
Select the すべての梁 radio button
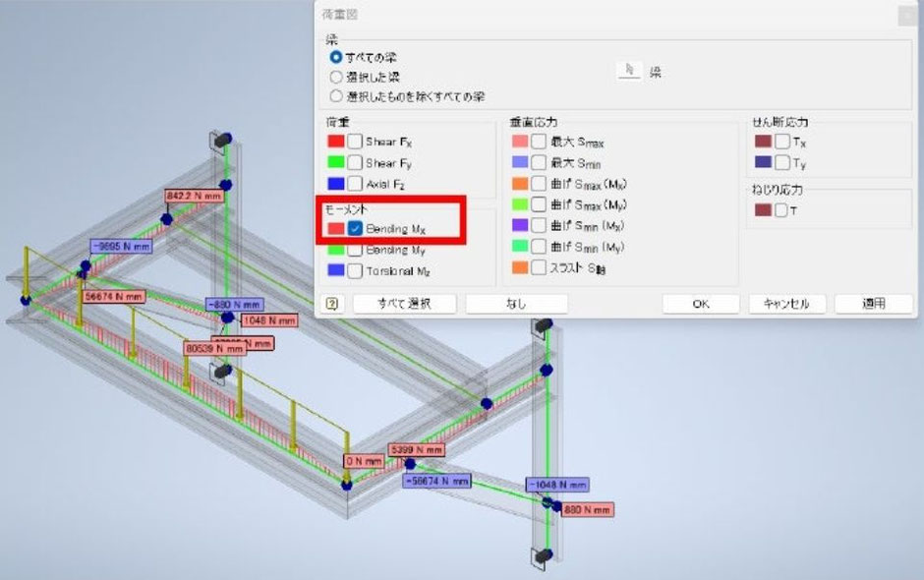336,57
